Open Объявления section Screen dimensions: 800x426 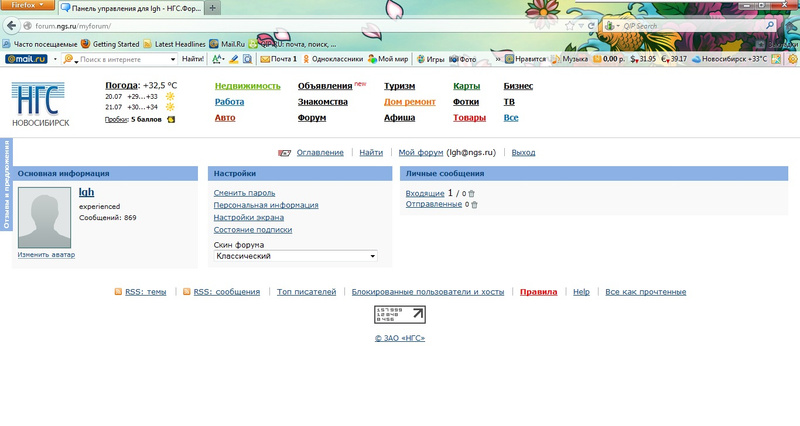tap(325, 86)
